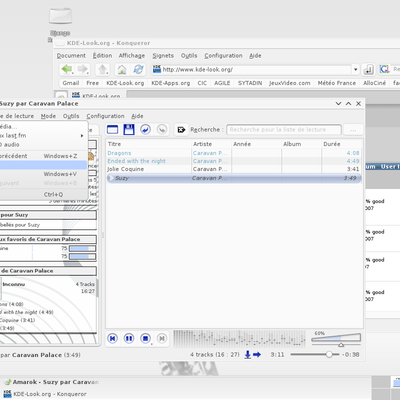Open Amarok's Outils menu

(x=71, y=116)
